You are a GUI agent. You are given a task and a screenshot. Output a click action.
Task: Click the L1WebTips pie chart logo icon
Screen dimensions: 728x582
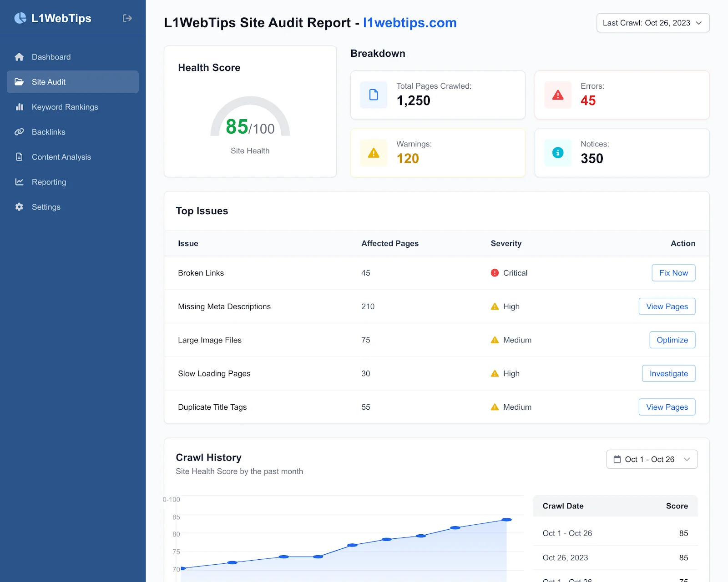pos(20,18)
